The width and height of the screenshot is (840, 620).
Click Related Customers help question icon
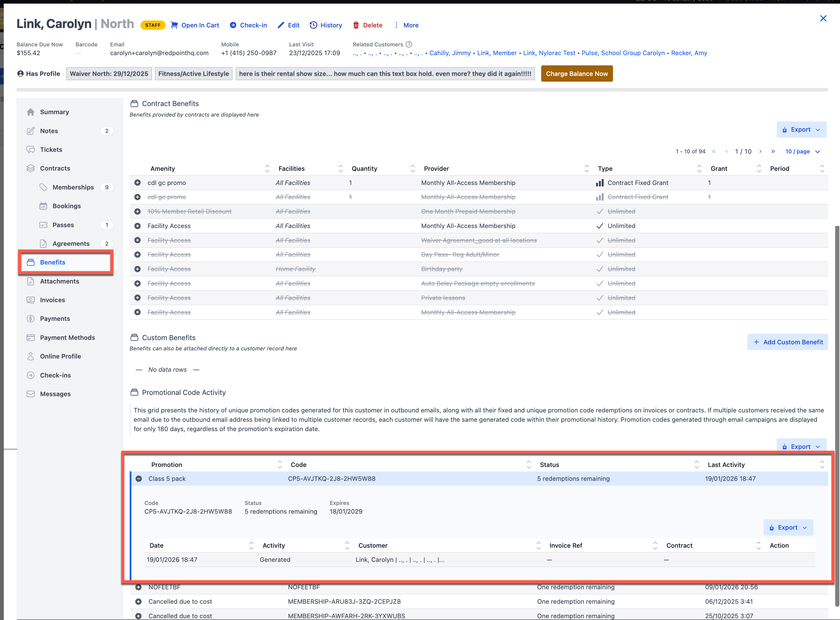[x=409, y=44]
